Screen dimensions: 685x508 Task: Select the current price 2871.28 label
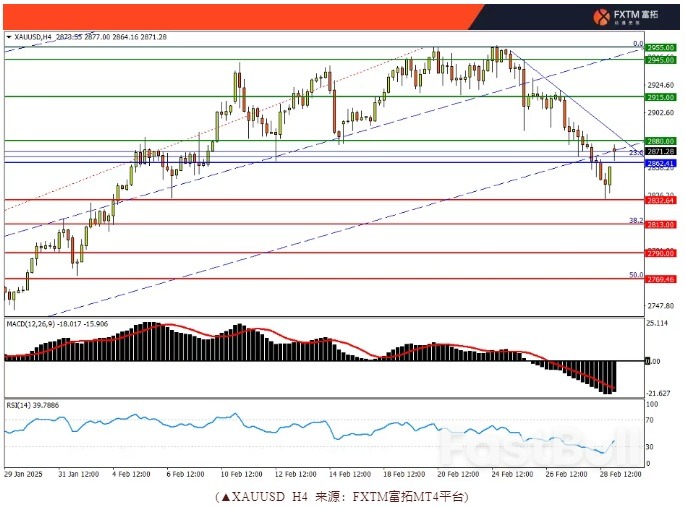(x=659, y=151)
